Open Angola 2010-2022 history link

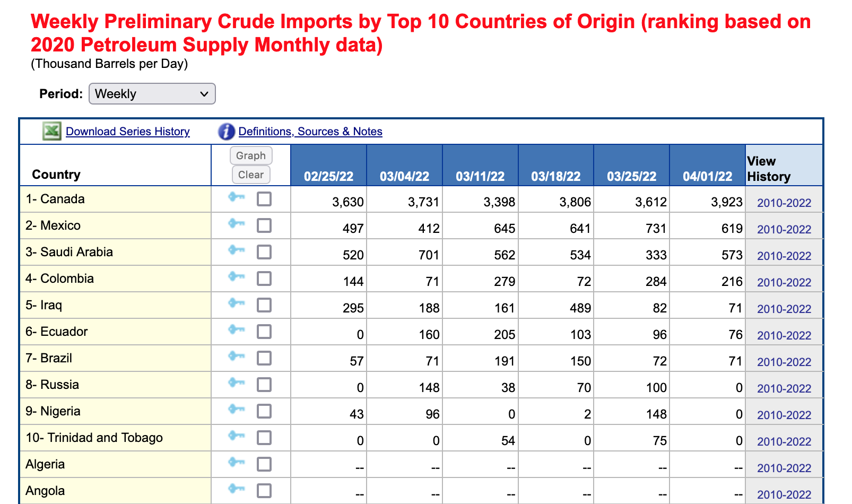click(784, 494)
